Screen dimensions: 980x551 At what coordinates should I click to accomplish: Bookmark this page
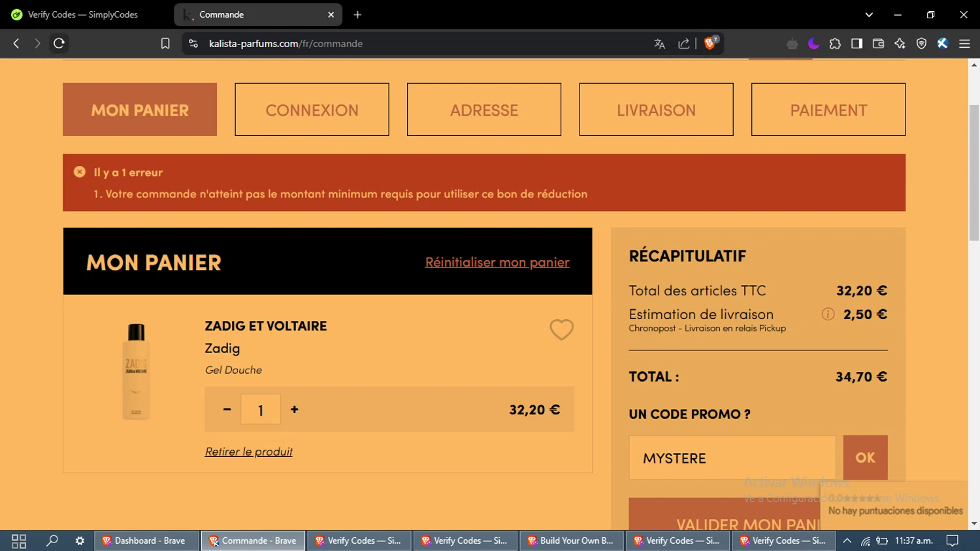(165, 43)
